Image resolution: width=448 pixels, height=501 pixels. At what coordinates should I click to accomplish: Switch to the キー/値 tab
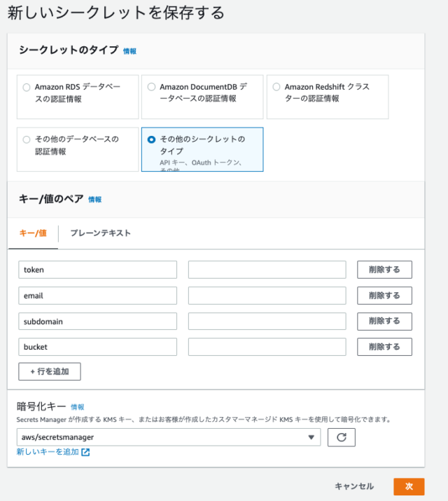[x=33, y=233]
